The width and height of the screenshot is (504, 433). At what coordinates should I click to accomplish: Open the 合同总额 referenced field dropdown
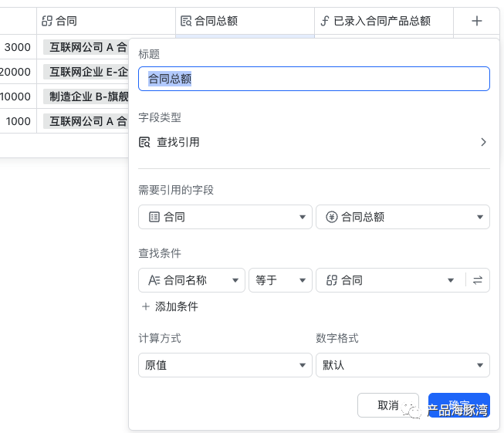click(403, 217)
